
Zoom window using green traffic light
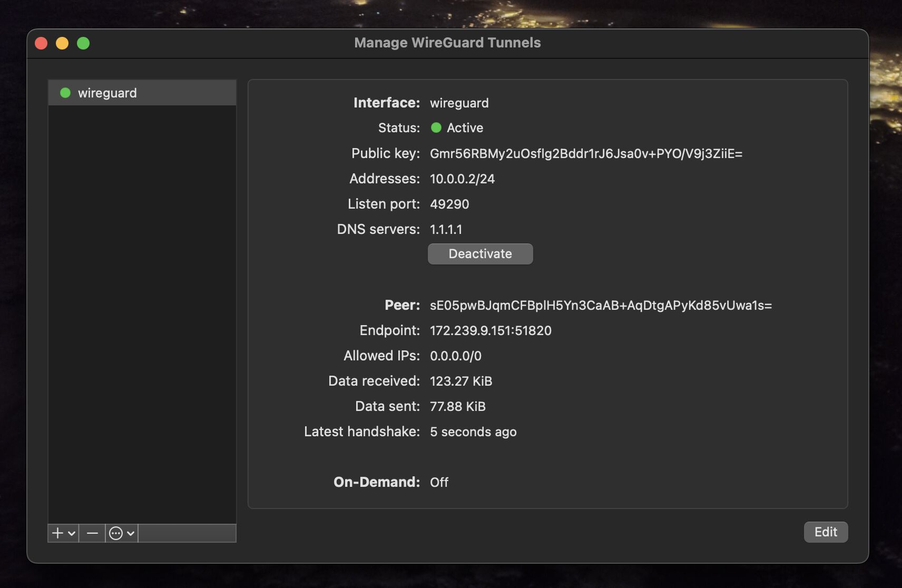83,43
